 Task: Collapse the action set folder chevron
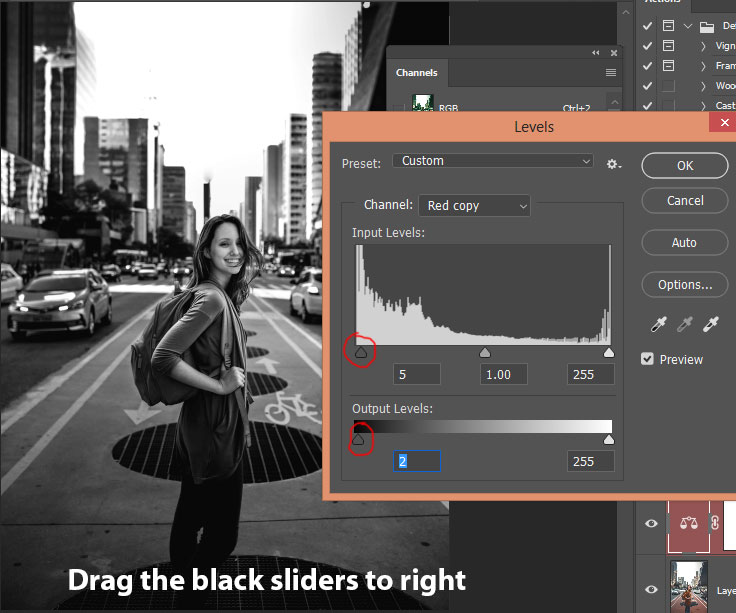[688, 26]
